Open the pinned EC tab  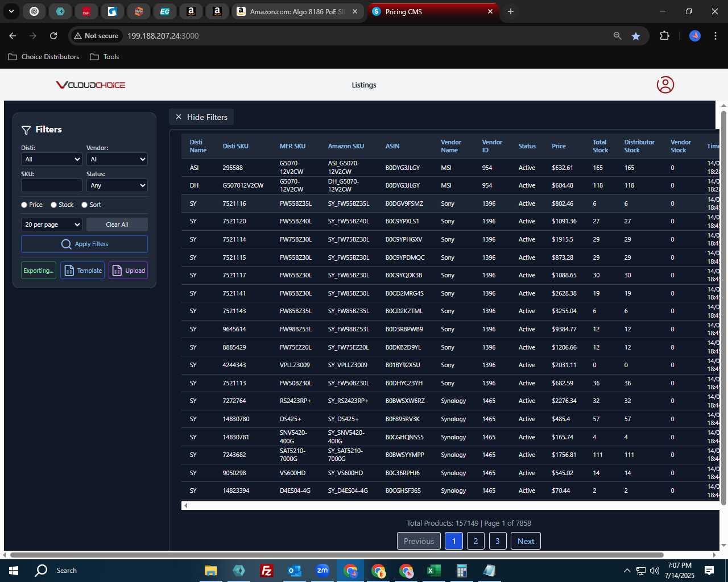click(x=165, y=11)
